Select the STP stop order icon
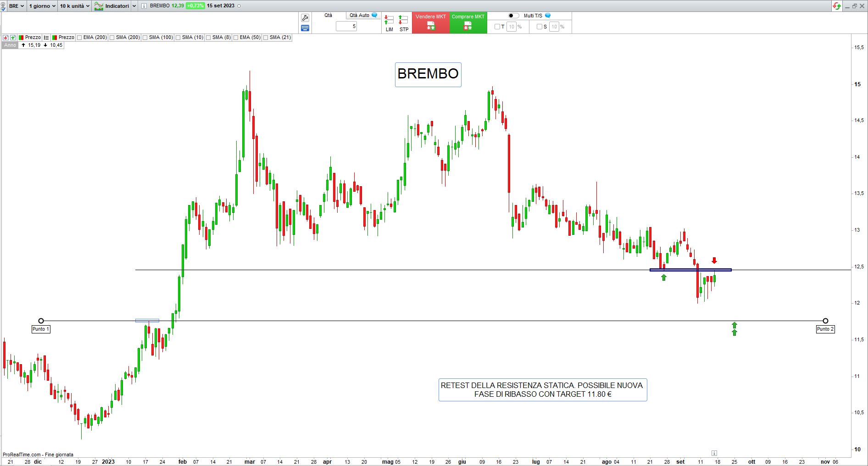 pyautogui.click(x=403, y=23)
